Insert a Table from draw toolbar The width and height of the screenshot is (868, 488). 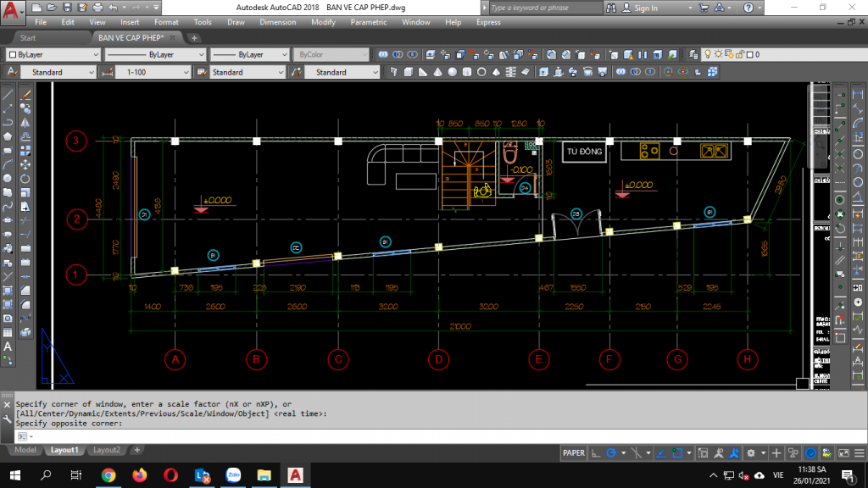point(8,332)
